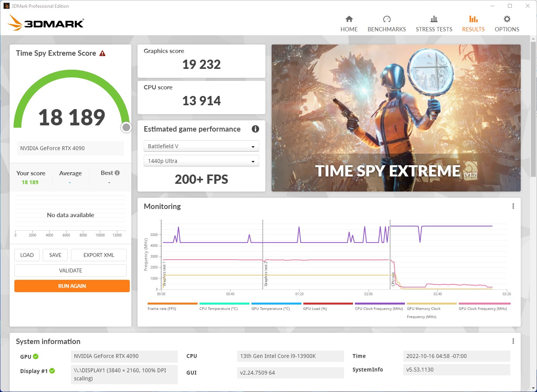Image resolution: width=537 pixels, height=392 pixels.
Task: Click the 3DMark logo
Action: [46, 22]
